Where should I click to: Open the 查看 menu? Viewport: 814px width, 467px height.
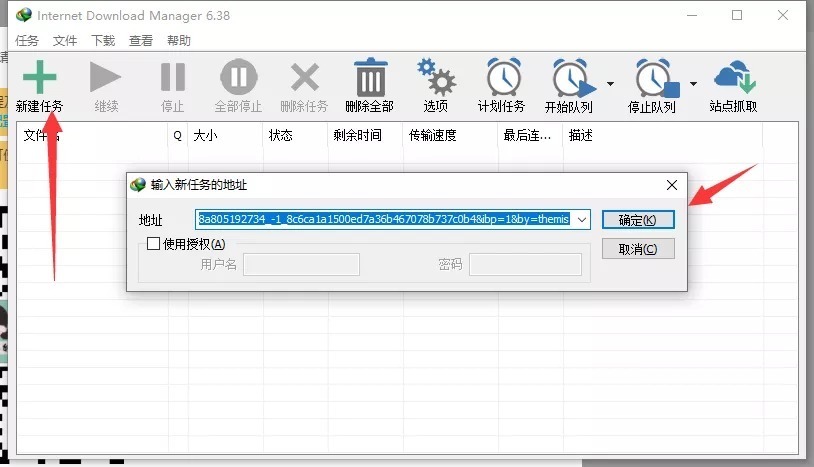pyautogui.click(x=141, y=40)
